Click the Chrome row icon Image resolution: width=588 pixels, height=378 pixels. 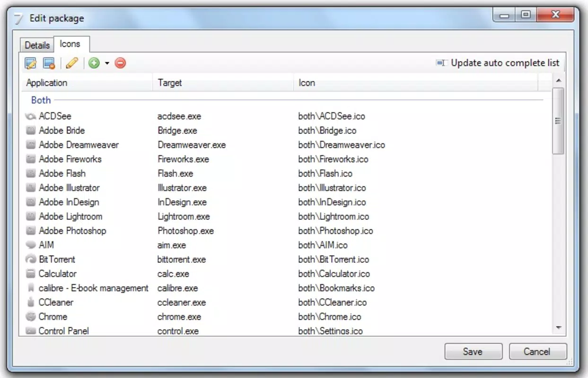[31, 317]
